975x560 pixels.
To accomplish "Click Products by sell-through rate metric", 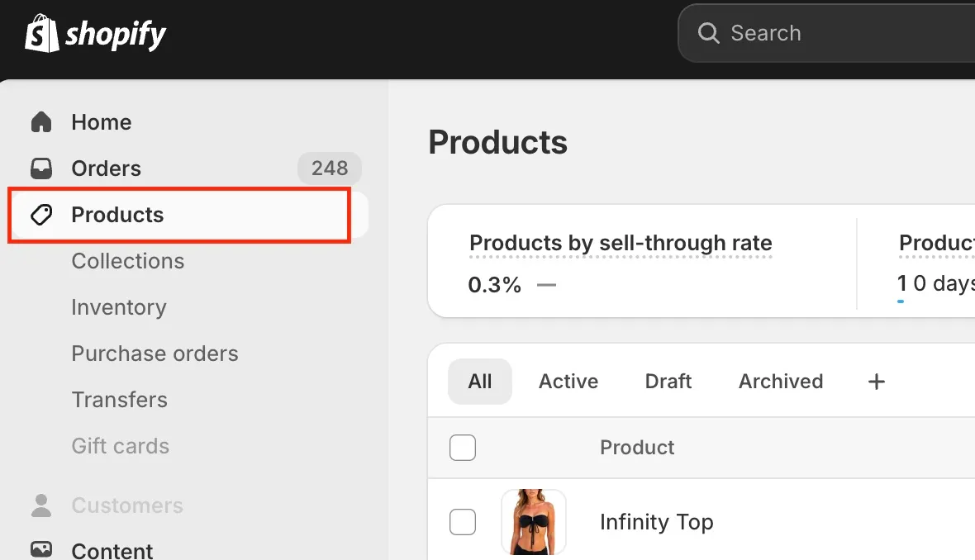I will coord(621,243).
